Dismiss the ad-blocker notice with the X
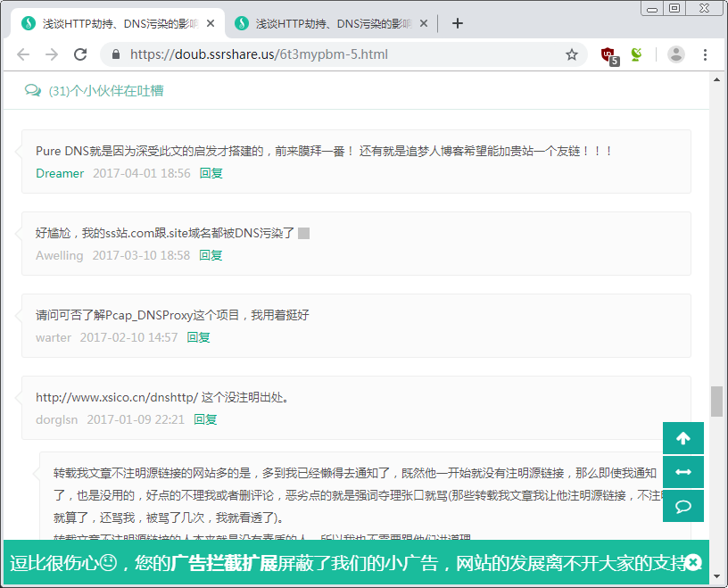Image resolution: width=728 pixels, height=588 pixels. coord(693,562)
